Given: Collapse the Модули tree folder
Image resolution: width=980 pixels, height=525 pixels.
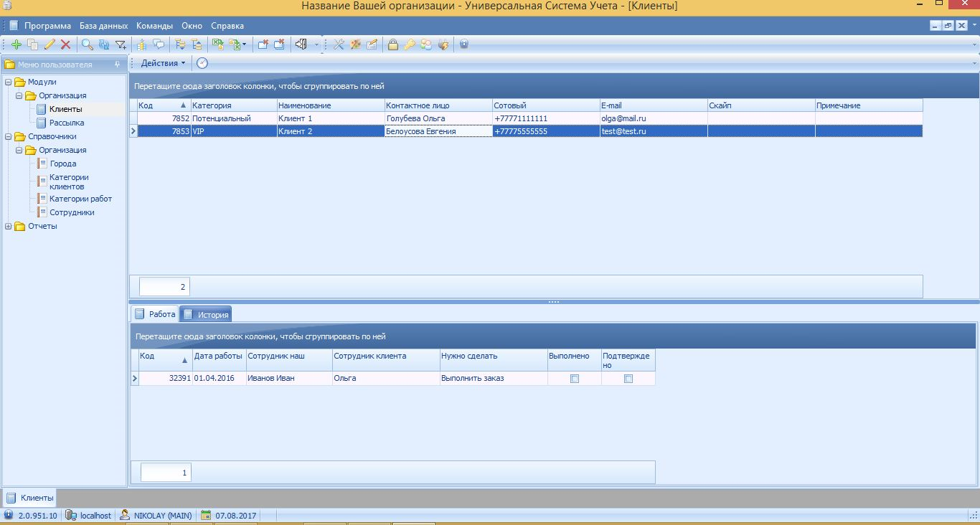Looking at the screenshot, I should [9, 82].
